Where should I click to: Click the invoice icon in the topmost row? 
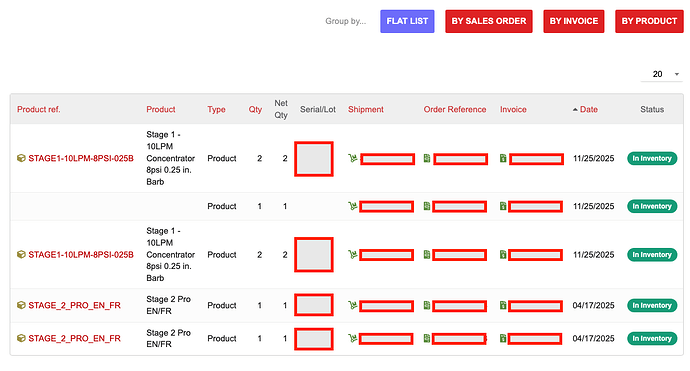tap(503, 158)
